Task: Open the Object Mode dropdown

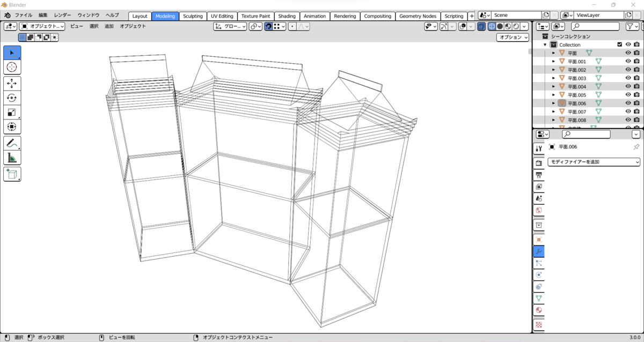Action: [42, 26]
